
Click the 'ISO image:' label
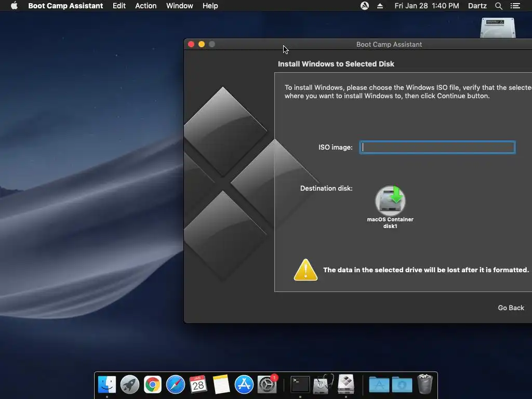335,147
